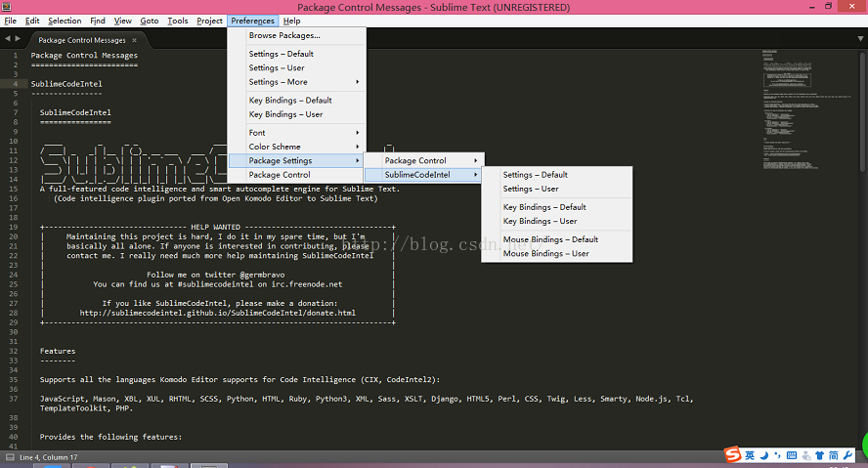
Task: Open the Sogou skin shirt icon
Action: click(x=819, y=455)
